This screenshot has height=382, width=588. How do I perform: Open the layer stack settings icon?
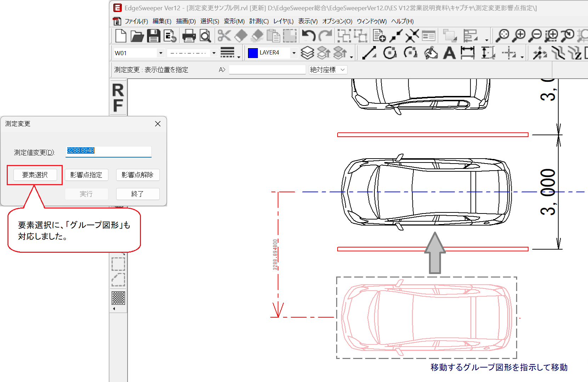click(x=307, y=53)
